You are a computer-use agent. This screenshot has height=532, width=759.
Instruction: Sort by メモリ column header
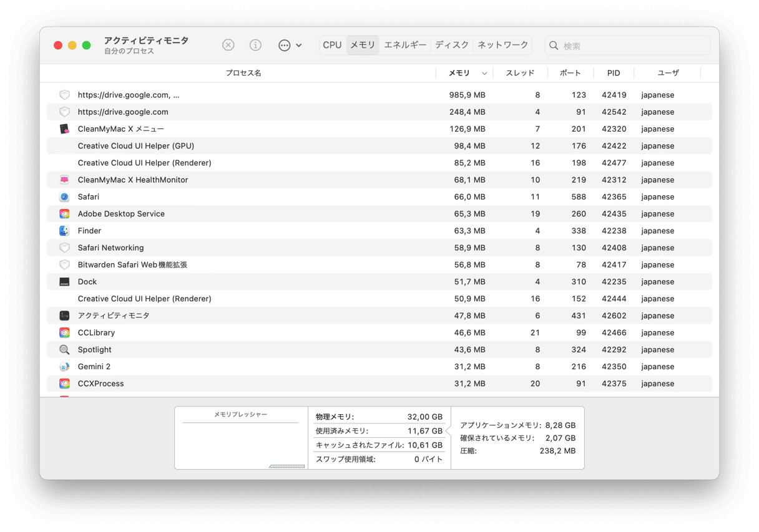pyautogui.click(x=459, y=73)
